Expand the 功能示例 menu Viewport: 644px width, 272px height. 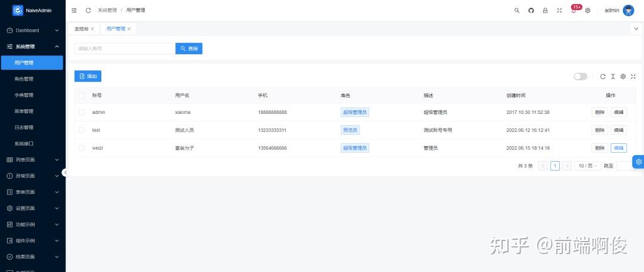(33, 224)
